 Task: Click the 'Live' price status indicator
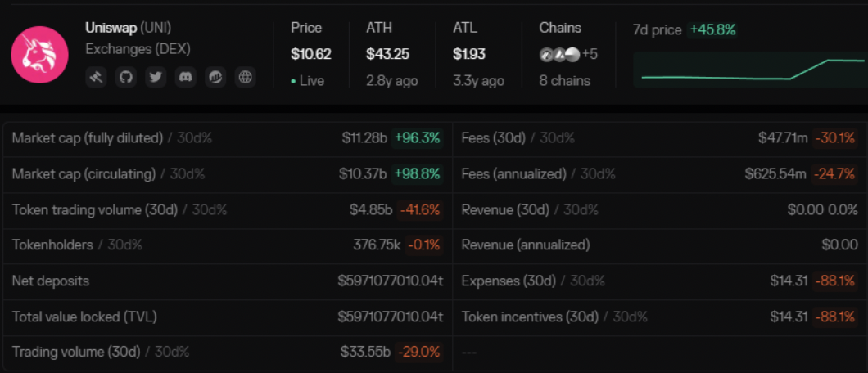(308, 81)
